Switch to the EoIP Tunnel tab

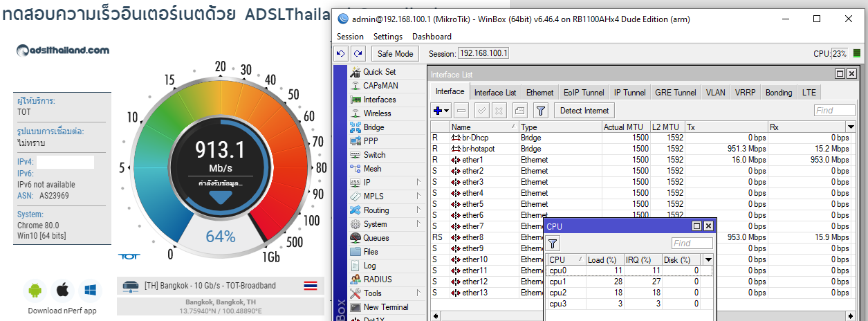(x=584, y=92)
